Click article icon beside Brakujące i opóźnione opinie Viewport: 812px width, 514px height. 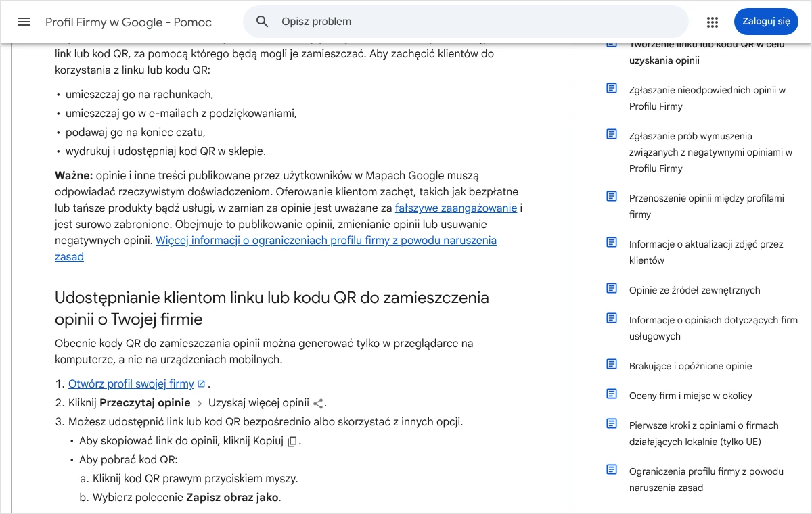[x=612, y=364]
